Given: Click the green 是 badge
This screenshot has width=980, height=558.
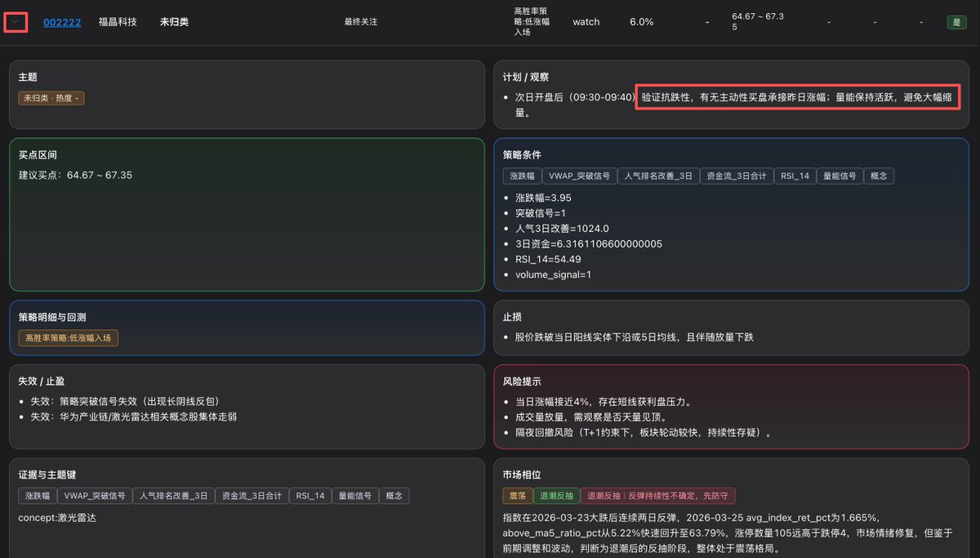Looking at the screenshot, I should (x=956, y=22).
